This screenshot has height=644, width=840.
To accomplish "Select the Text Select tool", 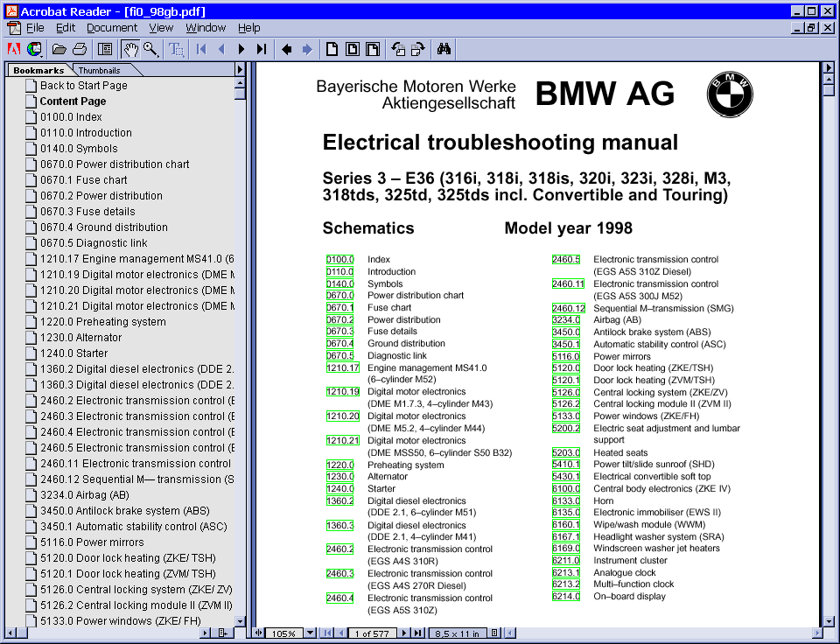I will click(x=177, y=49).
